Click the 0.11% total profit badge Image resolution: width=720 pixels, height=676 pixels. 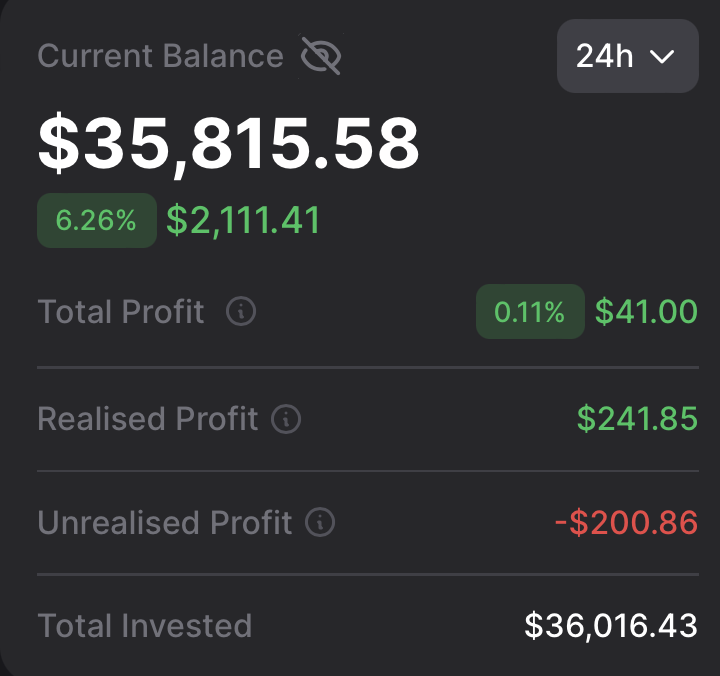pyautogui.click(x=530, y=312)
